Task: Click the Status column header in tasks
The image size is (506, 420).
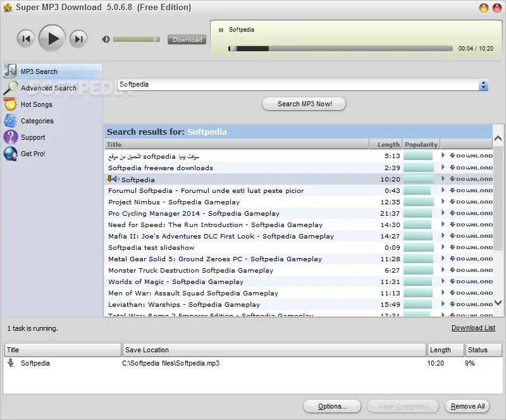Action: pyautogui.click(x=483, y=350)
